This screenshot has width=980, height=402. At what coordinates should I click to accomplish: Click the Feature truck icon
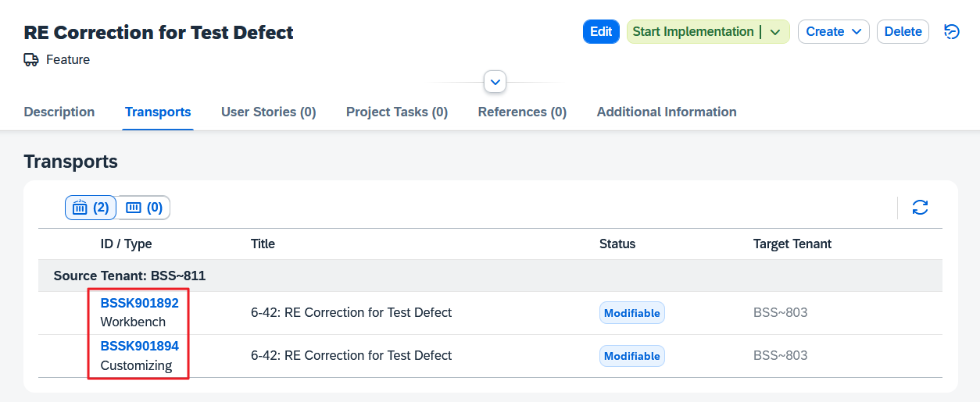(31, 60)
